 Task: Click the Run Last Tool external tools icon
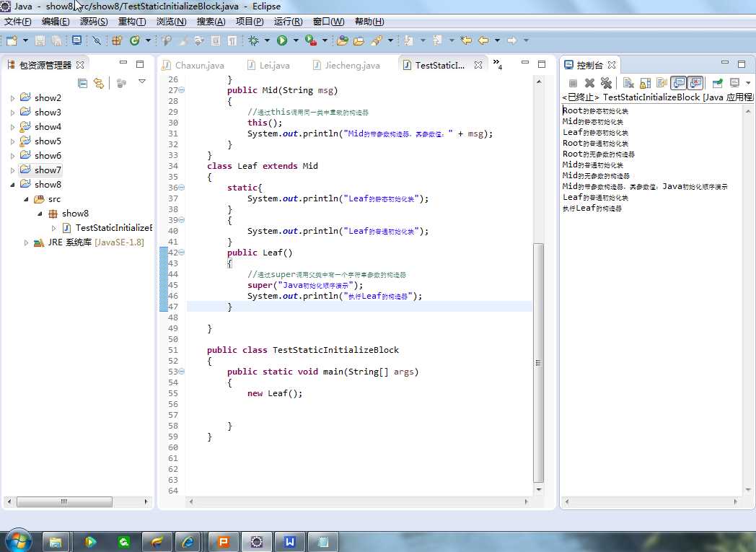(x=311, y=41)
